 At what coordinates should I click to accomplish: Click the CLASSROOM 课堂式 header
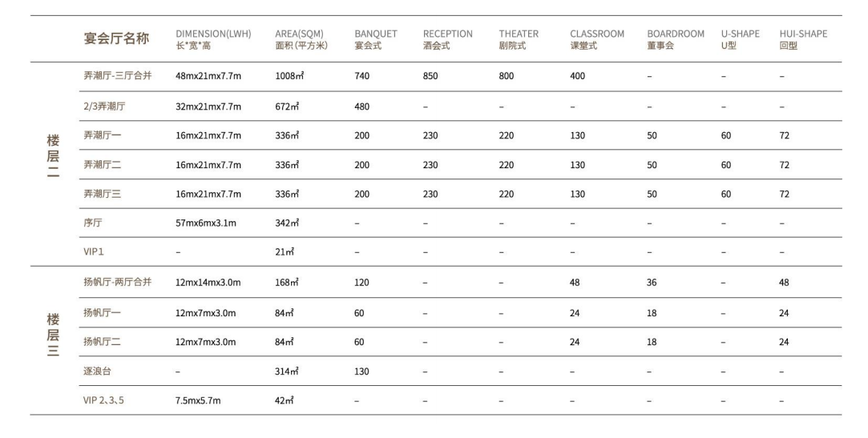[596, 39]
